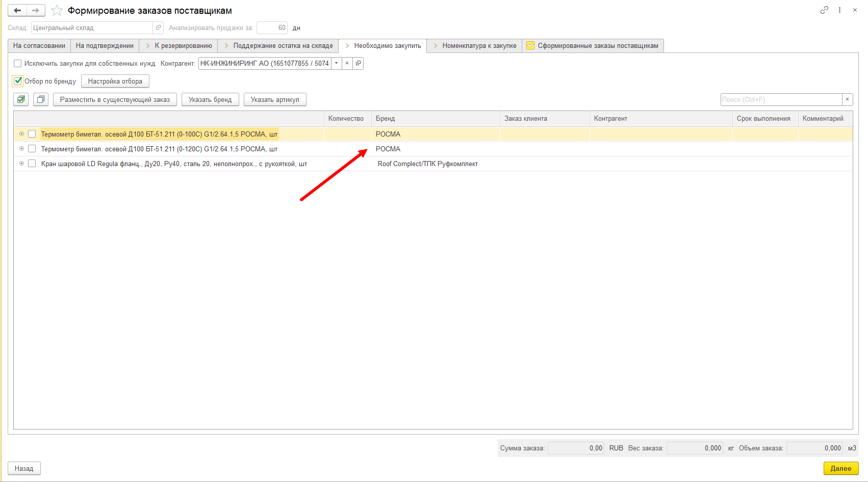Add form to favorites with star icon

click(57, 10)
